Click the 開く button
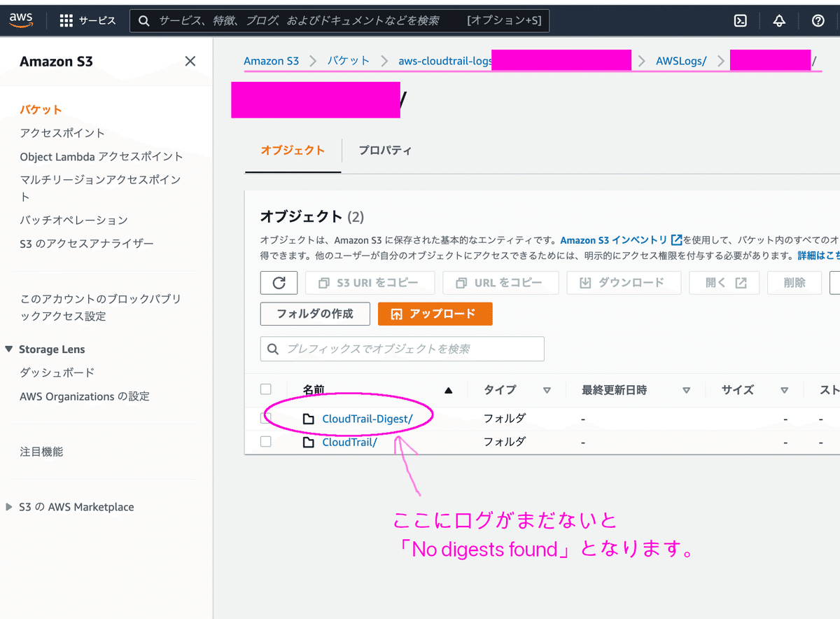840x619 pixels. [x=724, y=283]
